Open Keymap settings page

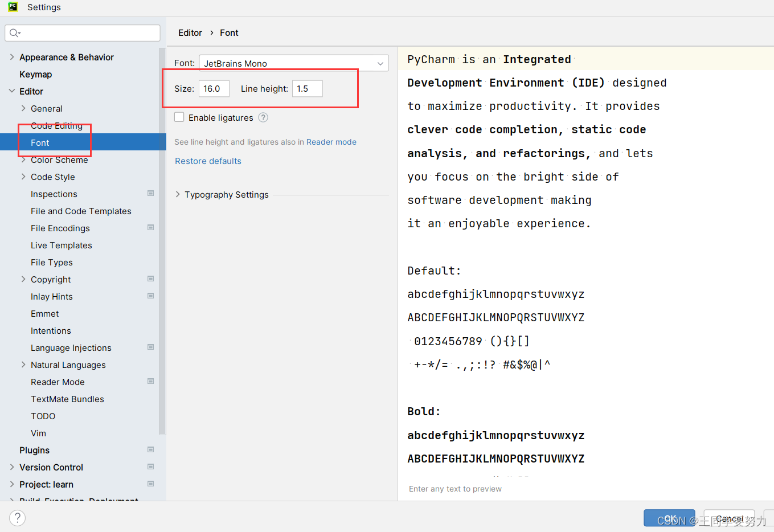[x=35, y=74]
